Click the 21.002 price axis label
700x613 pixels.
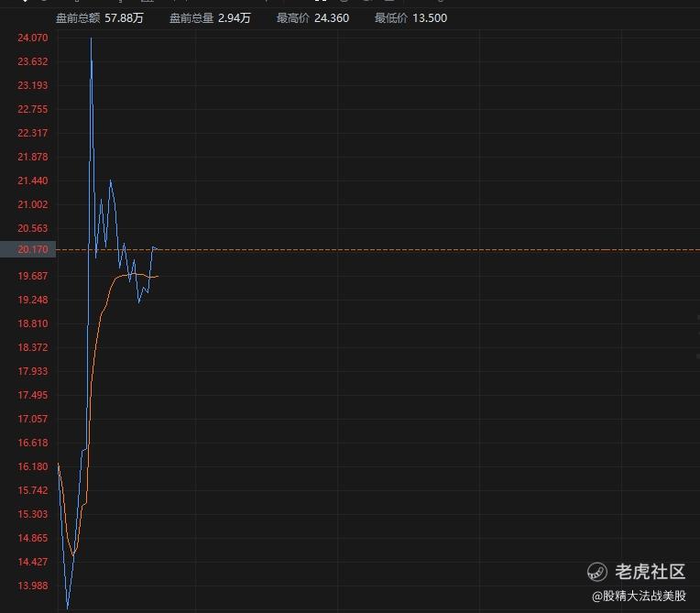[x=33, y=204]
